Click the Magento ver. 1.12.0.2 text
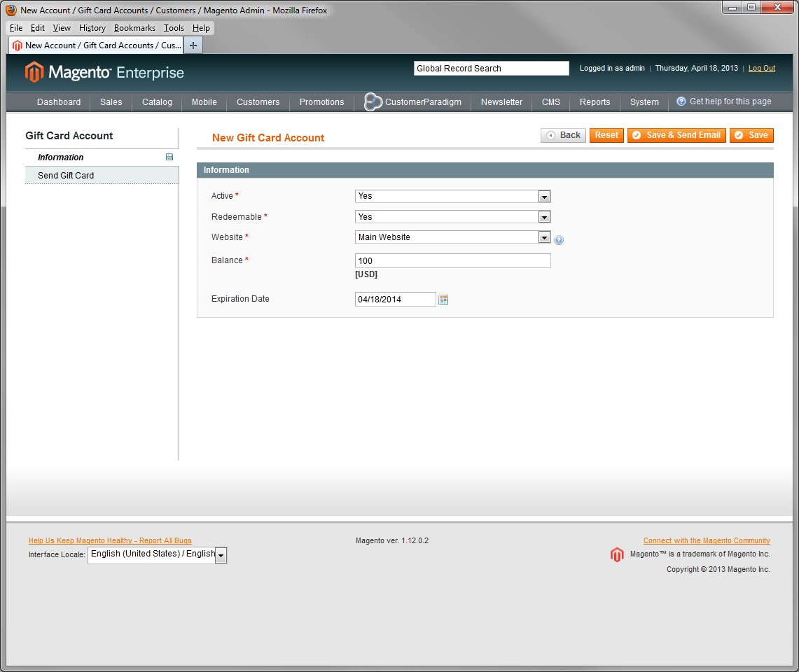Viewport: 799px width, 672px height. coord(392,540)
